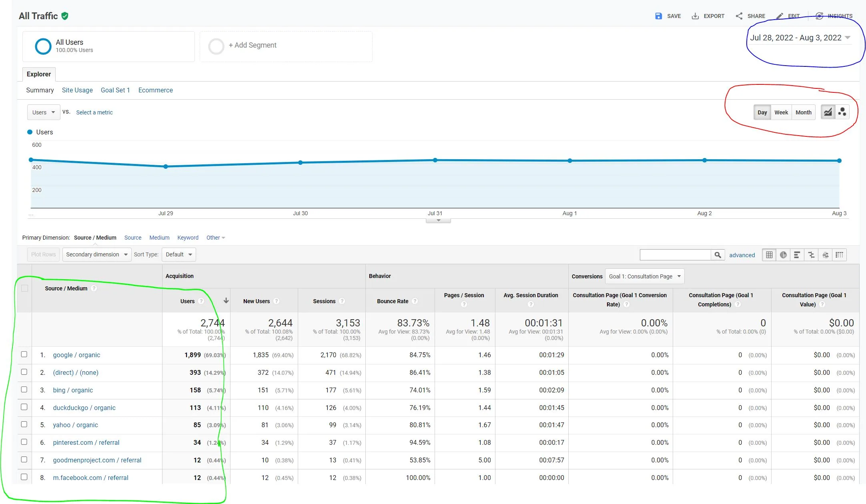Viewport: 866px width, 504px height.
Task: Check the pinterest.com / referral row checkbox
Action: point(24,442)
